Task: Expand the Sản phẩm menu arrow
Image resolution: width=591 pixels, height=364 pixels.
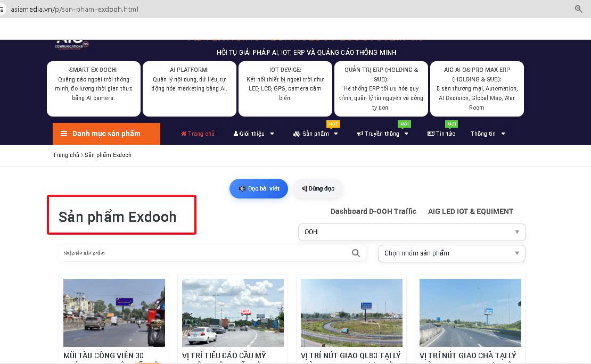Action: [336, 134]
